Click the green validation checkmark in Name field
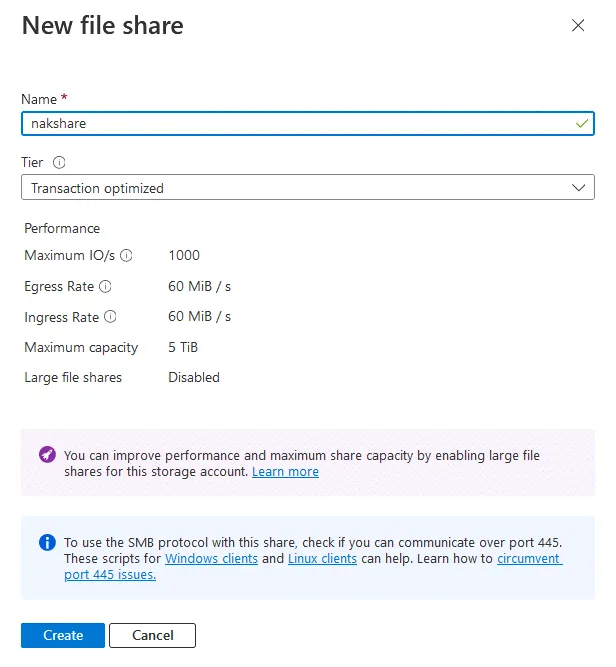This screenshot has width=616, height=667. click(582, 123)
